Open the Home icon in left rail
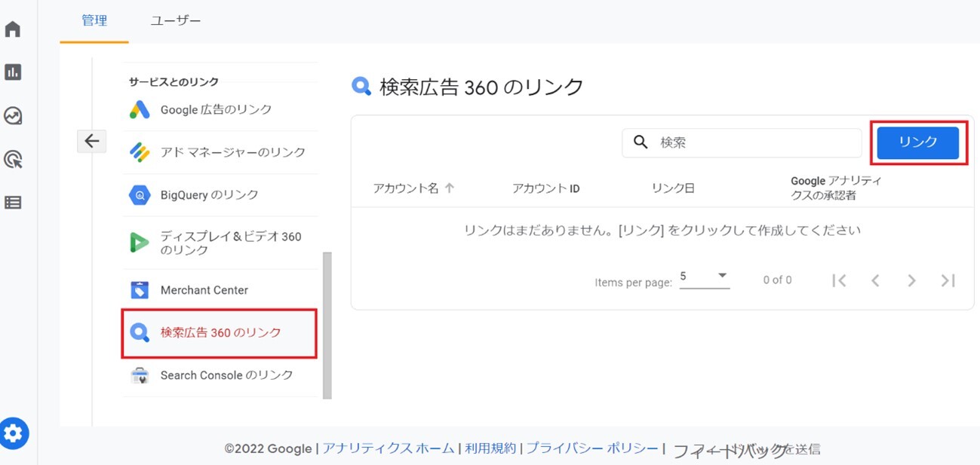Image resolution: width=980 pixels, height=465 pixels. (13, 29)
